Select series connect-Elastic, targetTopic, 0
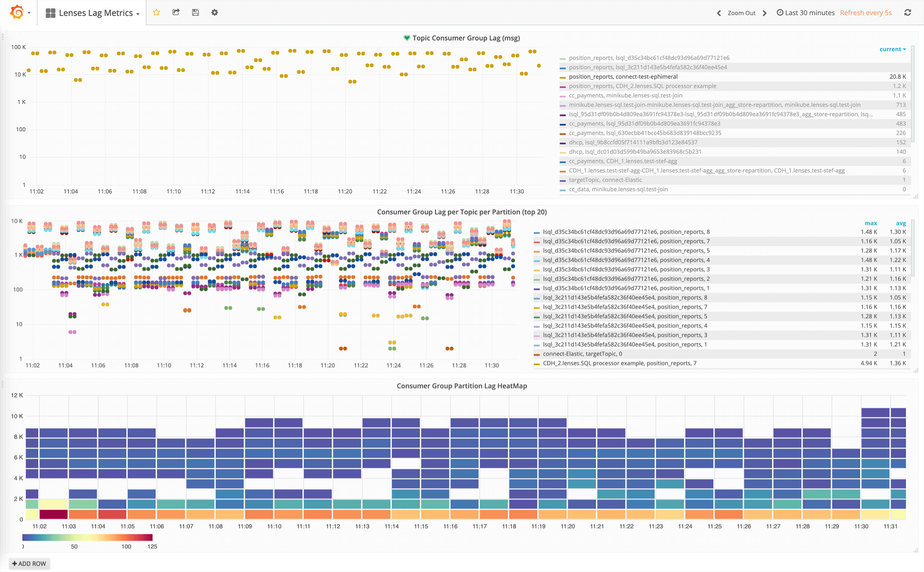 (583, 354)
